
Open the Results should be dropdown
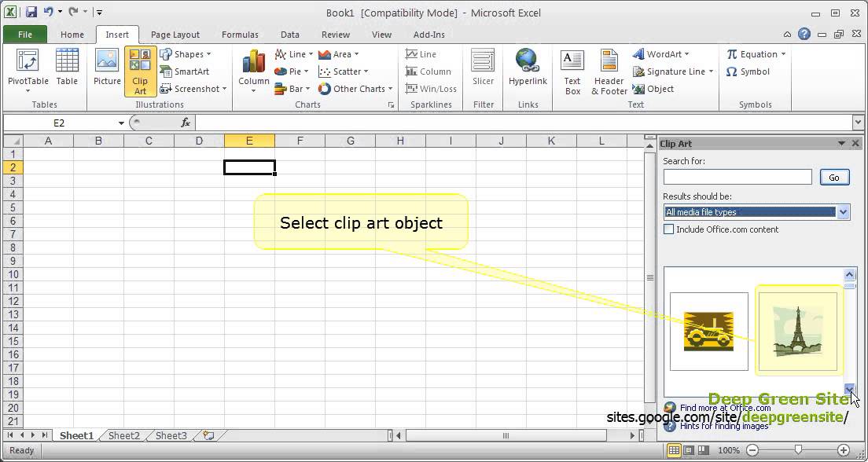[x=844, y=212]
